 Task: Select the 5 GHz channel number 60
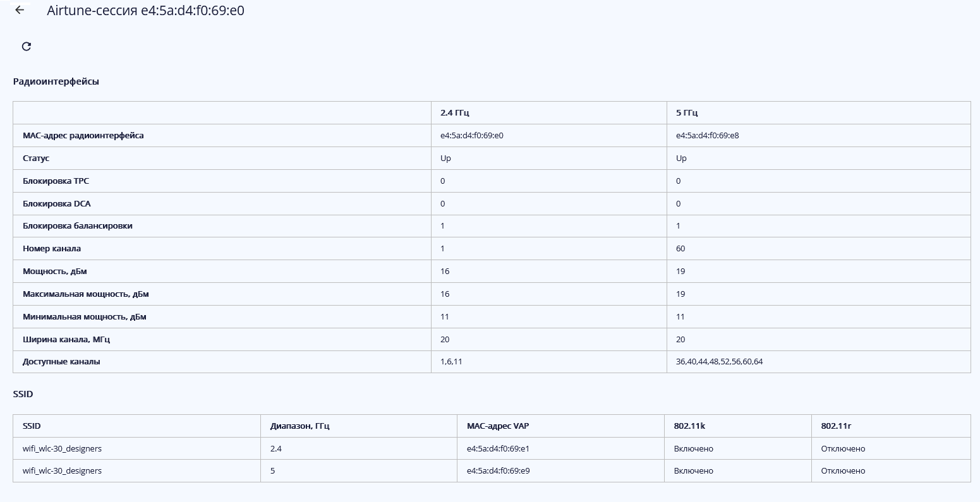point(681,248)
